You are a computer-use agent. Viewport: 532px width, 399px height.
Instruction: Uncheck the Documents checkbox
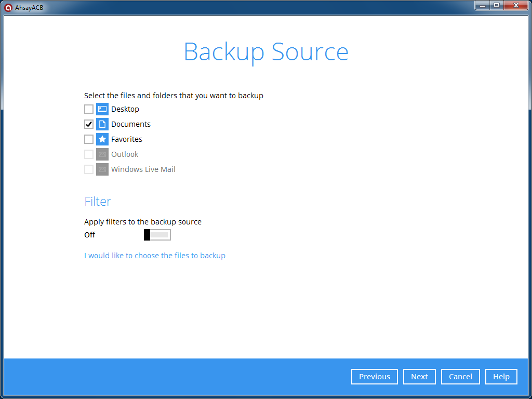tap(89, 124)
